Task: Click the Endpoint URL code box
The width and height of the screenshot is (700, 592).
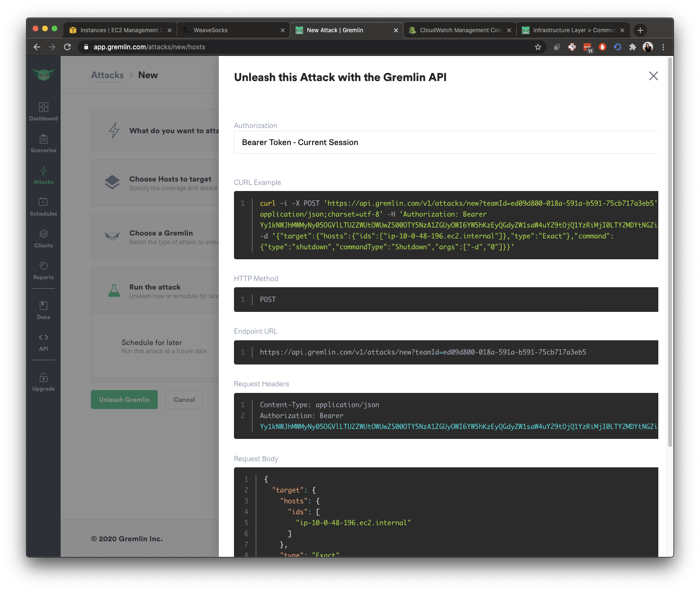Action: point(446,352)
